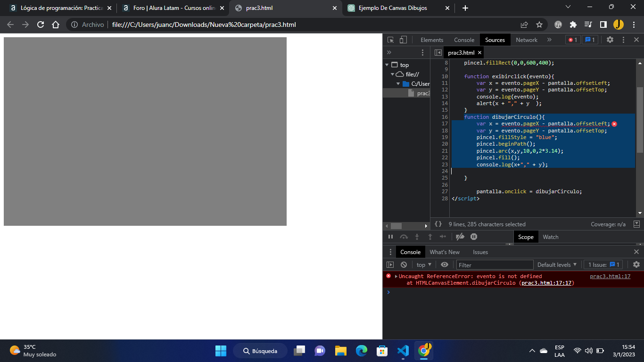This screenshot has height=362, width=644.
Task: Open the Issues drawer tab
Action: point(480,252)
